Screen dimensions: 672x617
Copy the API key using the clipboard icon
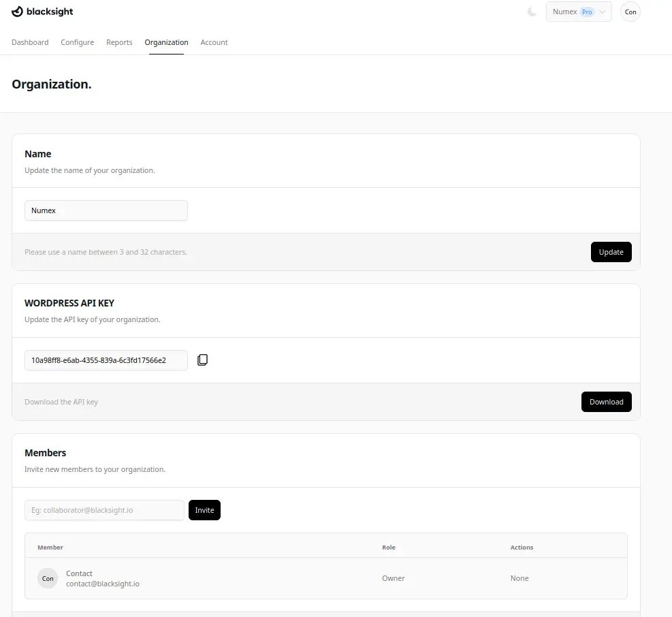pyautogui.click(x=202, y=360)
